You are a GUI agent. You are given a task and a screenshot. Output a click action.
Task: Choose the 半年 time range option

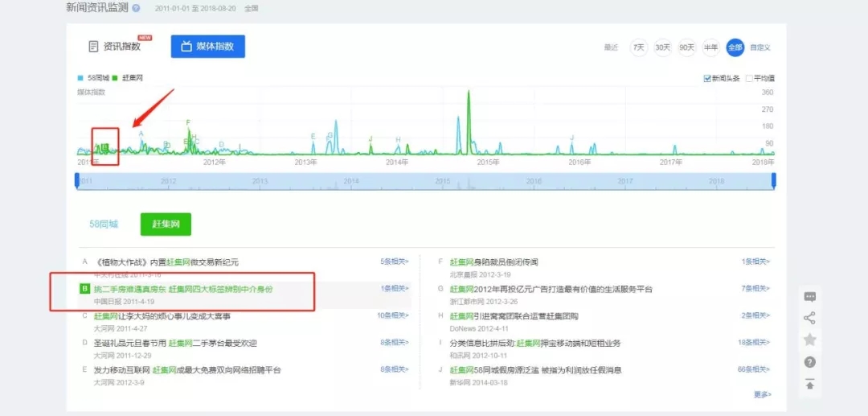[x=710, y=47]
